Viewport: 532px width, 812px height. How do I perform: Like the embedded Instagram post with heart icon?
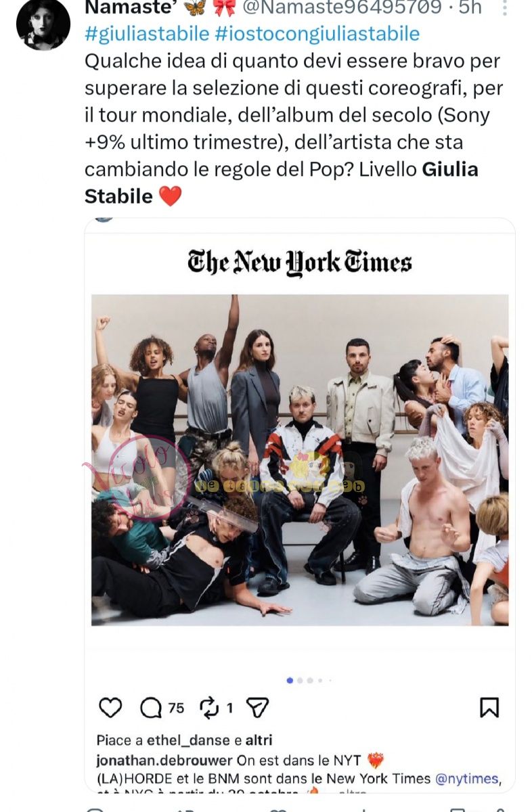[x=110, y=707]
